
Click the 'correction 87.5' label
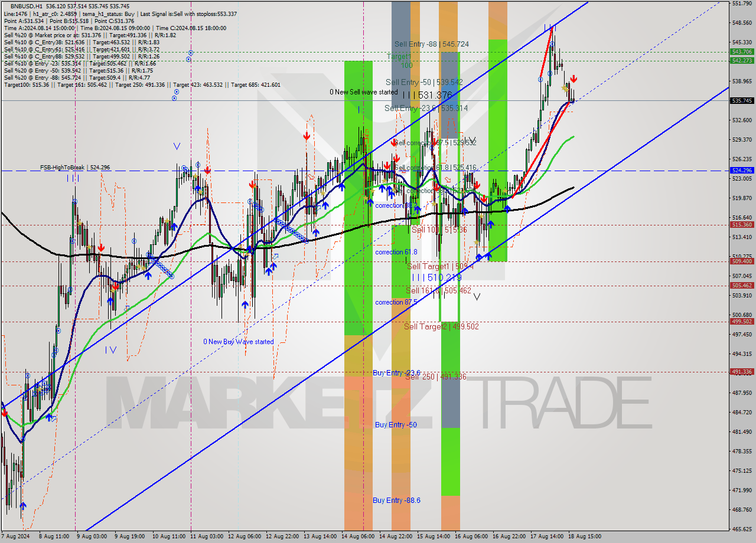point(396,302)
